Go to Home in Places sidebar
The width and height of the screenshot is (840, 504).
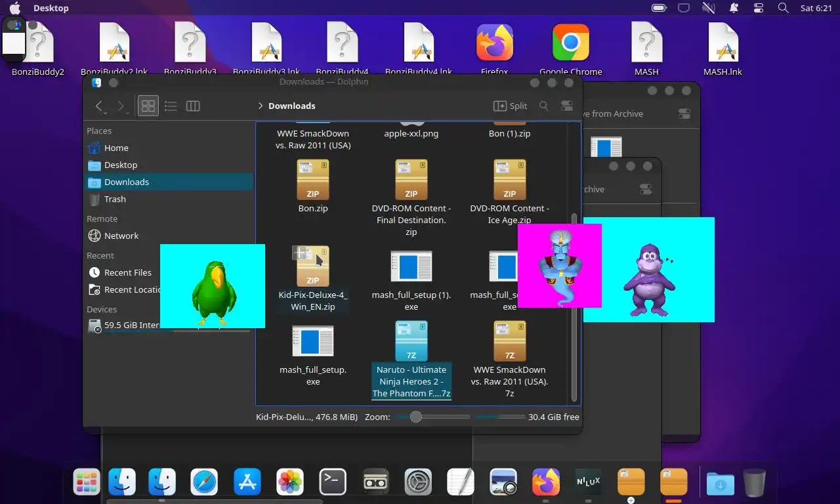(169, 148)
